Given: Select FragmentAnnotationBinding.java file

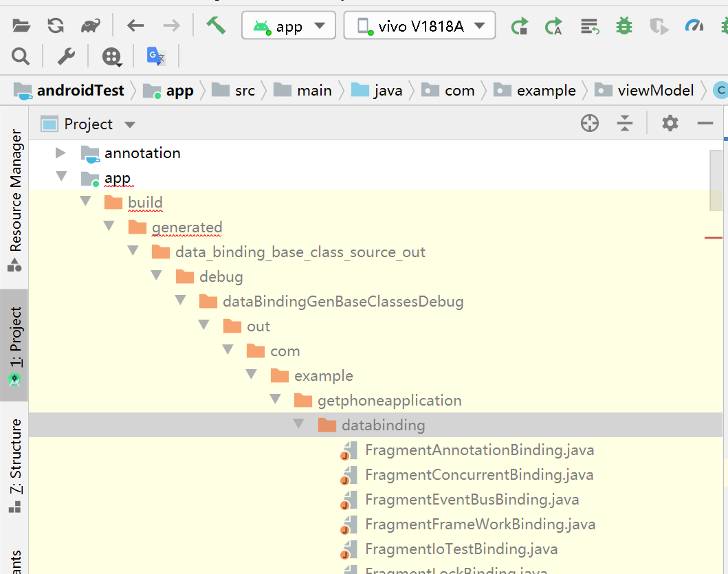Looking at the screenshot, I should coord(479,450).
